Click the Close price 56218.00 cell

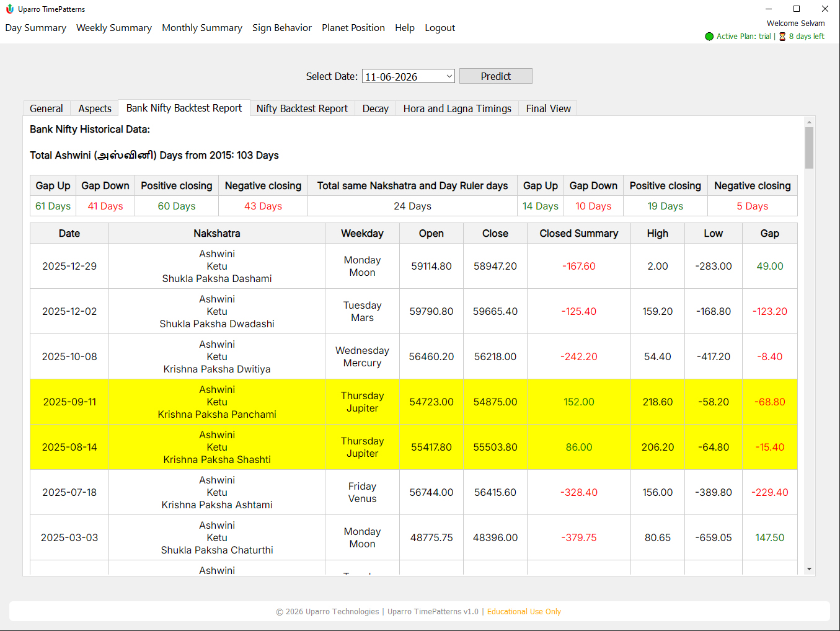[495, 356]
